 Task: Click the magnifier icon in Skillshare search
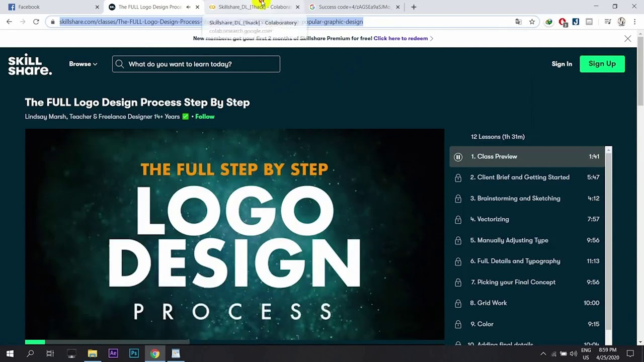[119, 64]
